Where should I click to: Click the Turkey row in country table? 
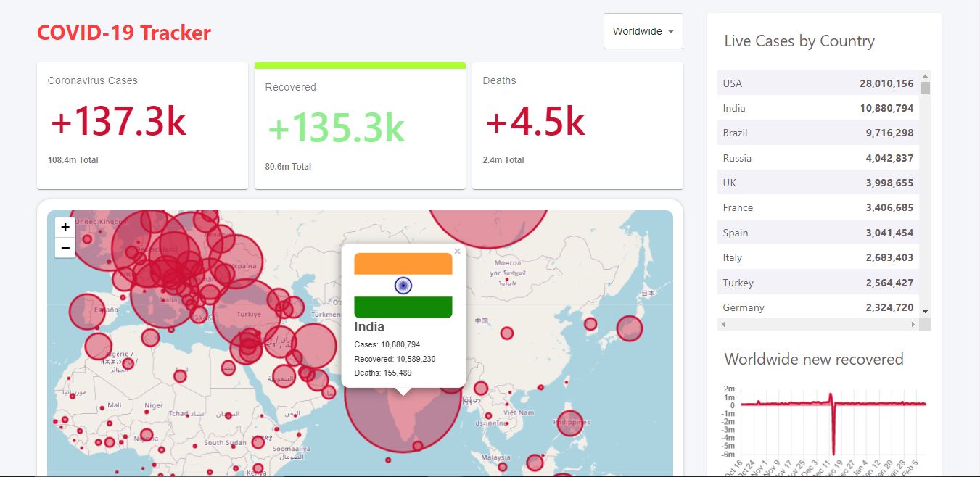coord(818,283)
